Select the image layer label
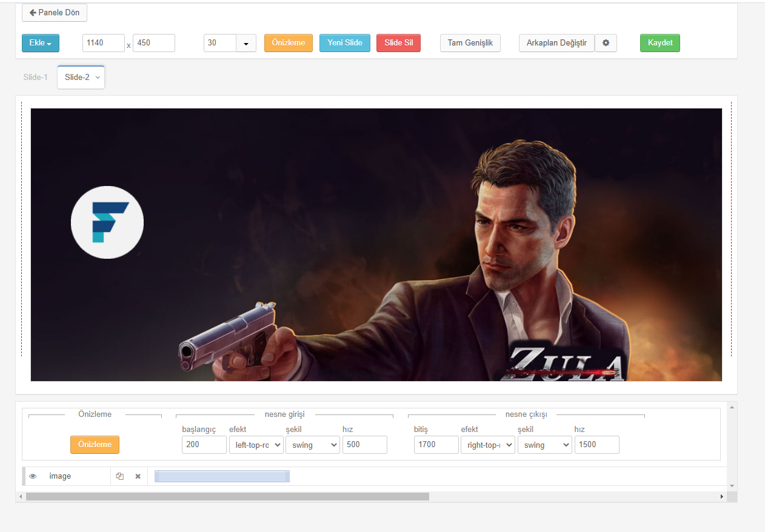 (x=60, y=476)
